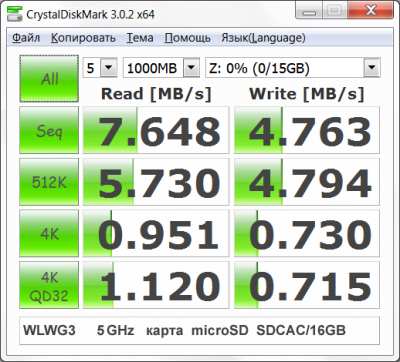400x362 pixels.
Task: Run the Seq sequential test
Action: [x=49, y=130]
